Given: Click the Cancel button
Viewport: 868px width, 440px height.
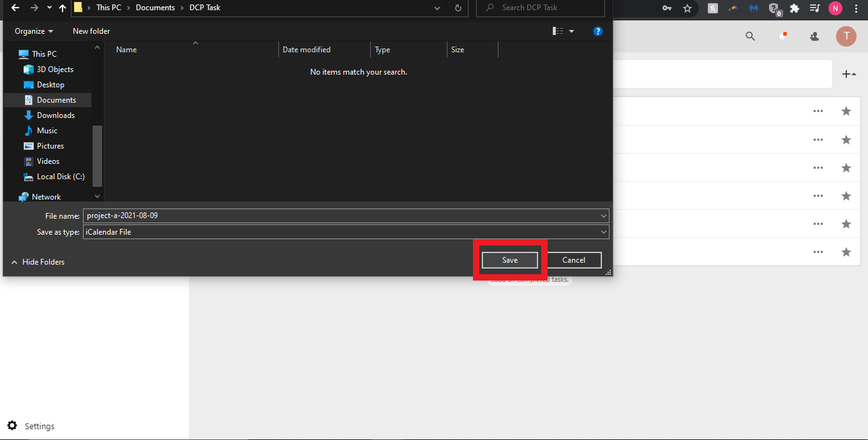Looking at the screenshot, I should coord(573,260).
